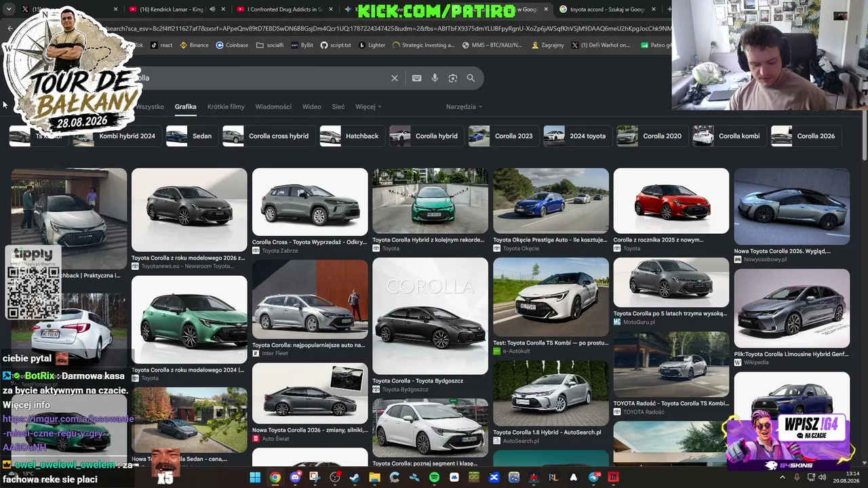The height and width of the screenshot is (488, 868).
Task: Open the Inter Fleet najpopularniejsze auto link
Action: pos(309,345)
